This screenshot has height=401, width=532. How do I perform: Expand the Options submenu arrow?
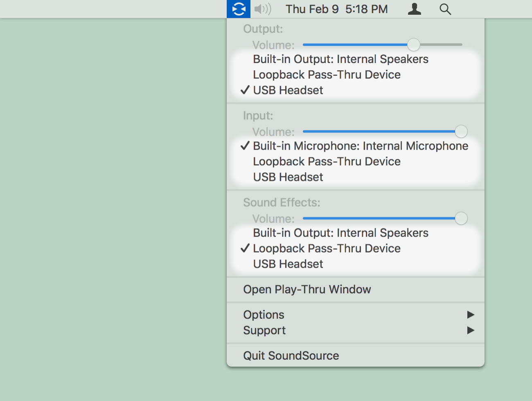(x=471, y=315)
